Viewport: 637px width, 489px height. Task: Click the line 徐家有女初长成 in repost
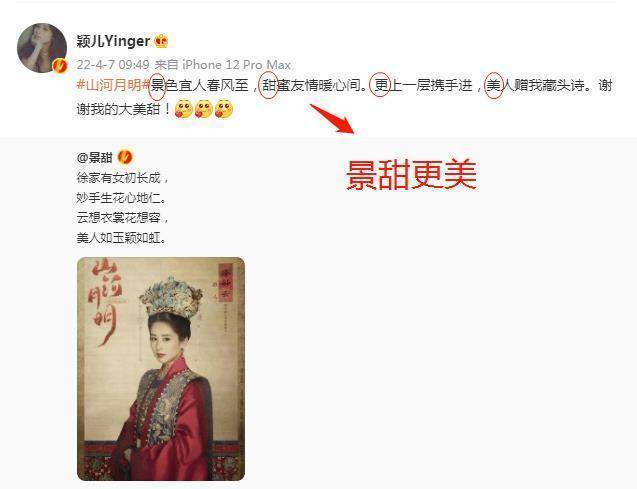(x=122, y=177)
